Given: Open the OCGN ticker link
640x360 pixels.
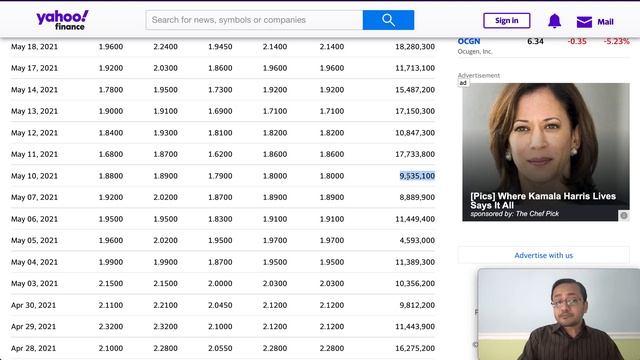Looking at the screenshot, I should click(x=469, y=41).
